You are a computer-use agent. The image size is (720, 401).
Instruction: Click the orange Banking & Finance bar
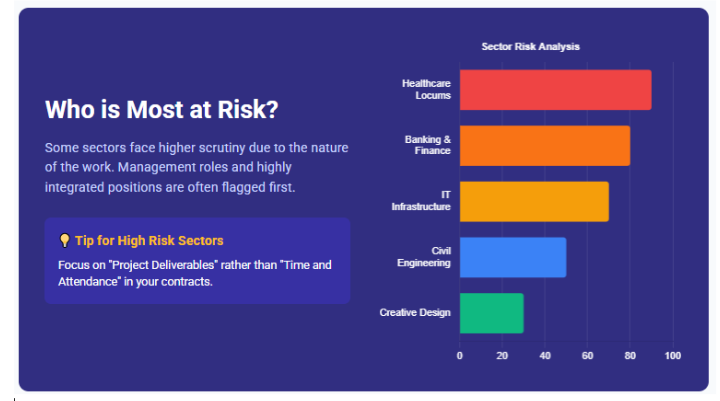[x=545, y=146]
